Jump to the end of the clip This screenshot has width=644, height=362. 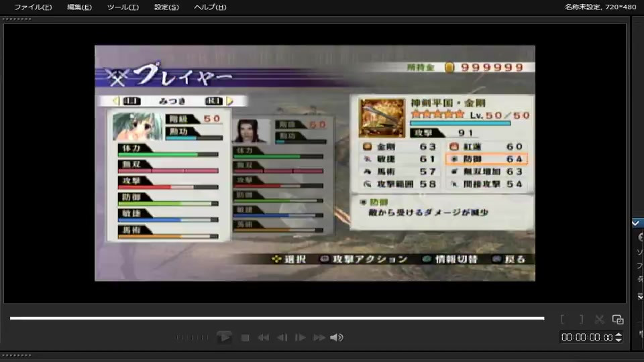(319, 338)
